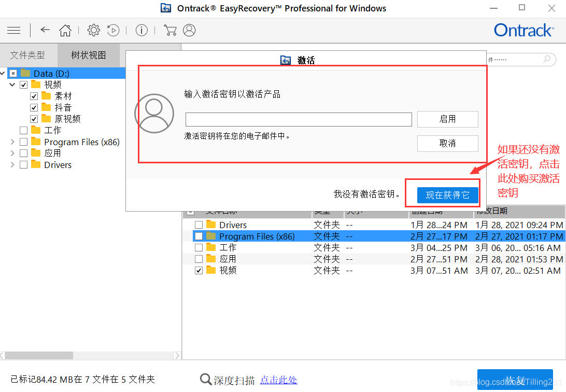Image resolution: width=566 pixels, height=392 pixels.
Task: Switch to 文件类型 tab
Action: (x=28, y=55)
